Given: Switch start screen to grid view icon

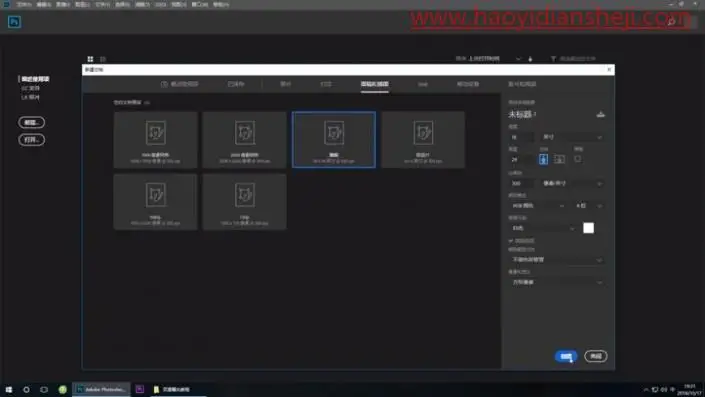Looking at the screenshot, I should click(x=90, y=59).
